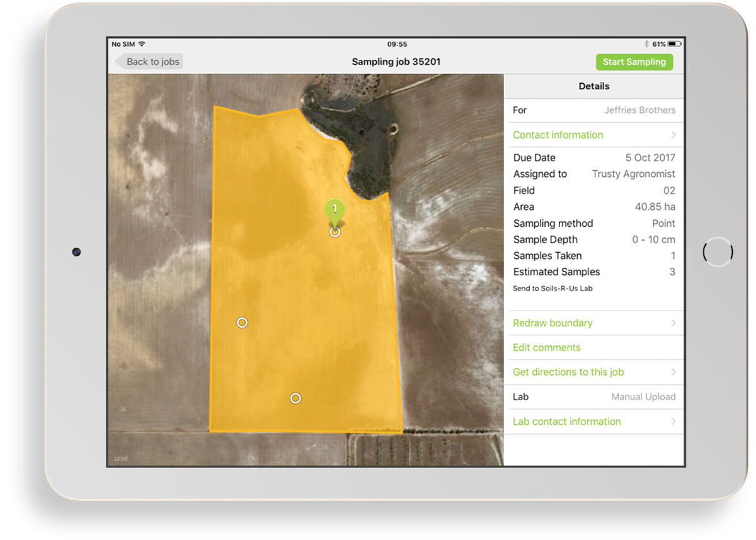Open Edit comments
This screenshot has width=756, height=540.
click(x=594, y=347)
